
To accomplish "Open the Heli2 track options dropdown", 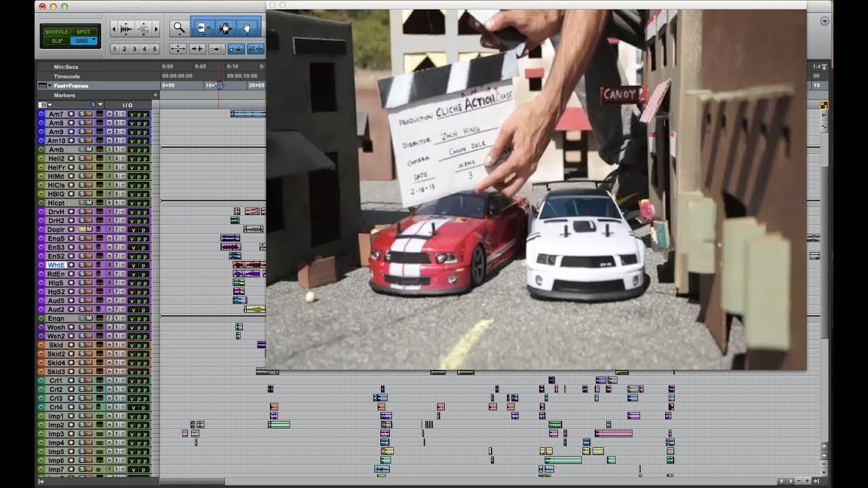I will pyautogui.click(x=41, y=158).
